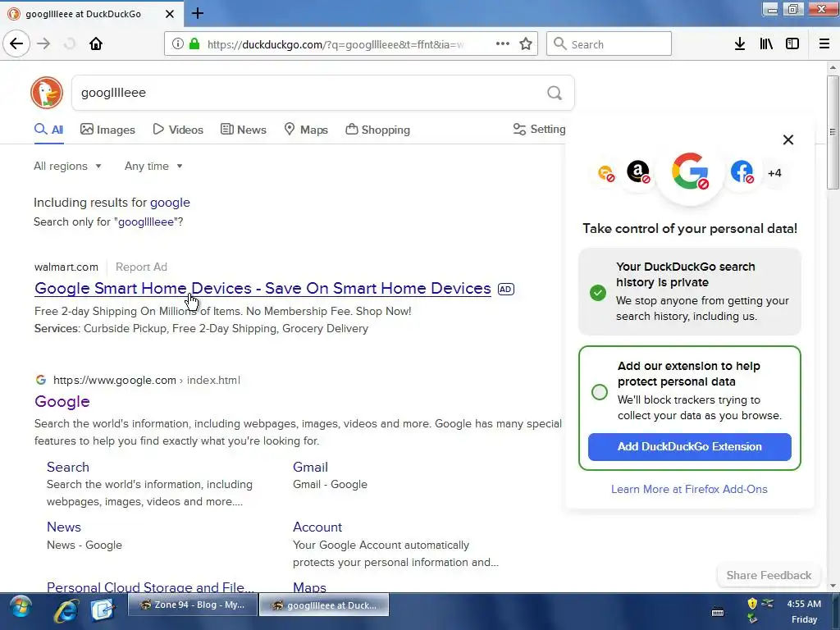
Task: Open the News sitelink under Google
Action: pos(64,527)
